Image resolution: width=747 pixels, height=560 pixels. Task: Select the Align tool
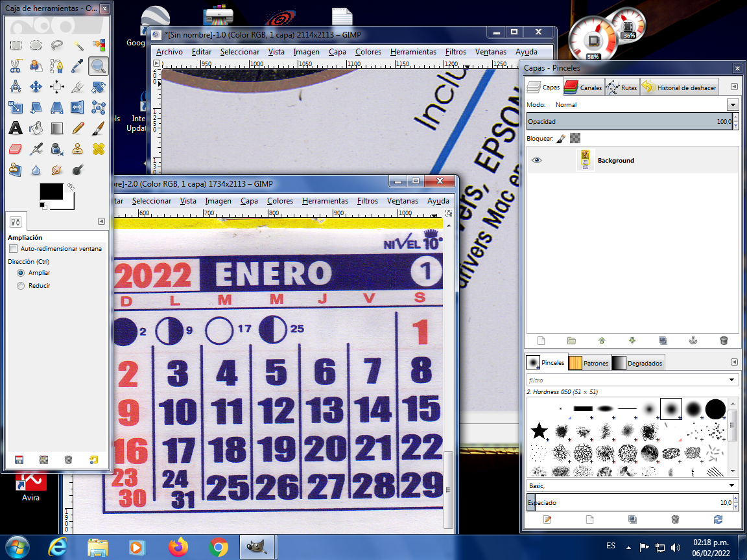tap(56, 87)
